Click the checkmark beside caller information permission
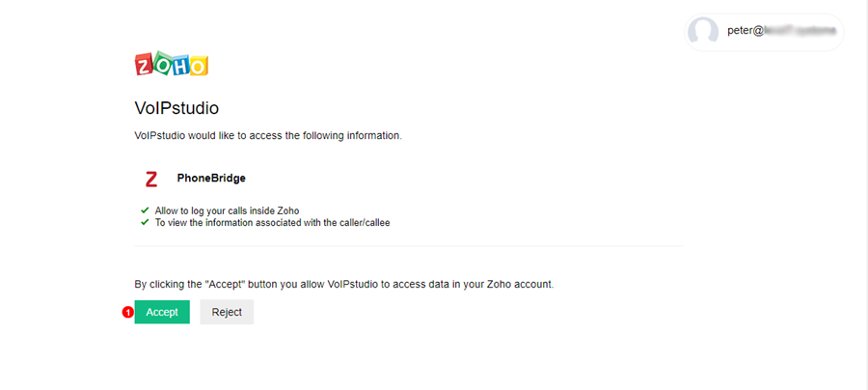The height and width of the screenshot is (390, 868). pyautogui.click(x=145, y=222)
